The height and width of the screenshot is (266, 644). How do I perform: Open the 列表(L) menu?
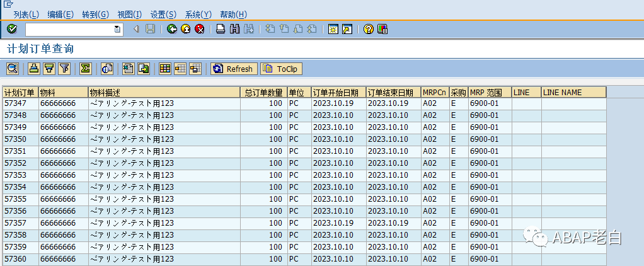(26, 14)
